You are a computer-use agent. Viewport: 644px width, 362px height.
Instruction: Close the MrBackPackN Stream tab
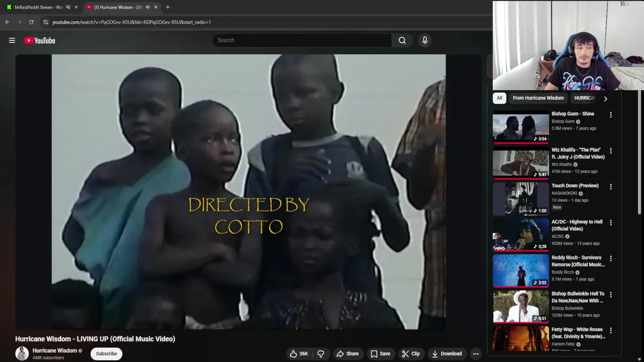(x=76, y=7)
